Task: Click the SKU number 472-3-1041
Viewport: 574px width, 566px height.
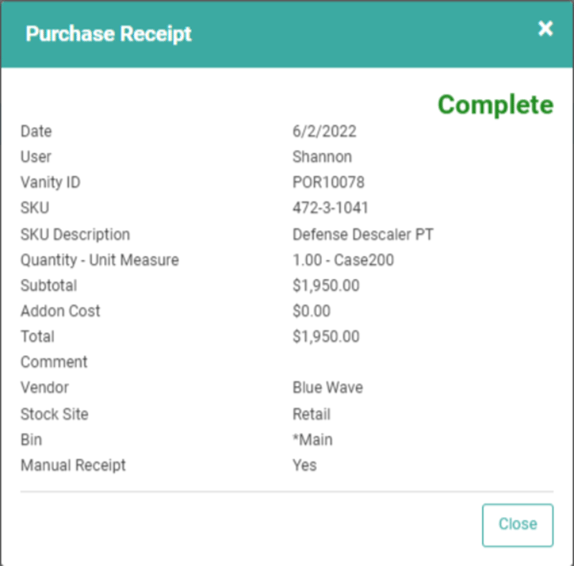Action: (x=330, y=208)
